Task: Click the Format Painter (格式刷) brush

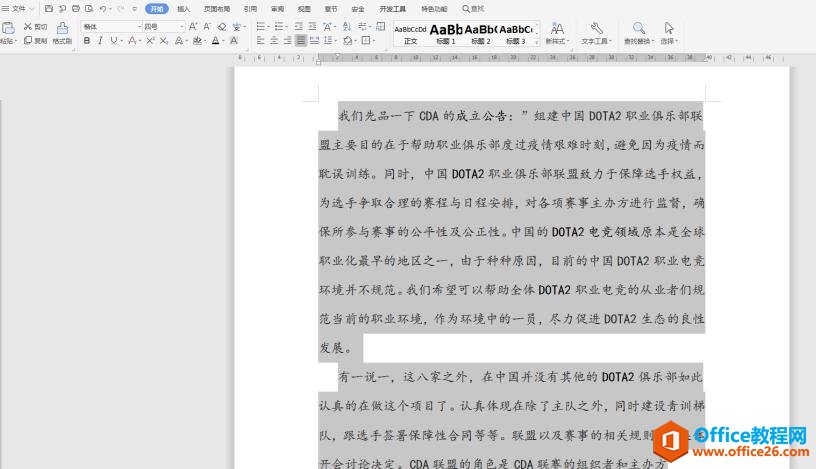Action: pos(62,32)
